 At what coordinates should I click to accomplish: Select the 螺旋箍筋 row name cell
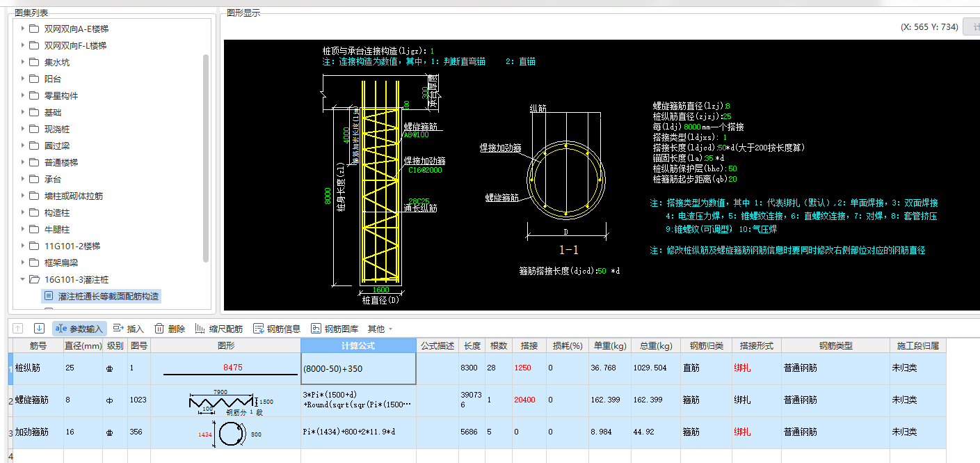click(38, 400)
